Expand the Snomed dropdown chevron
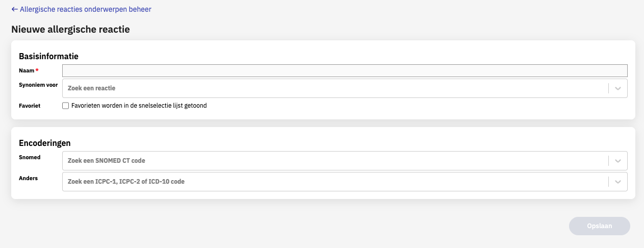644x248 pixels. click(618, 161)
